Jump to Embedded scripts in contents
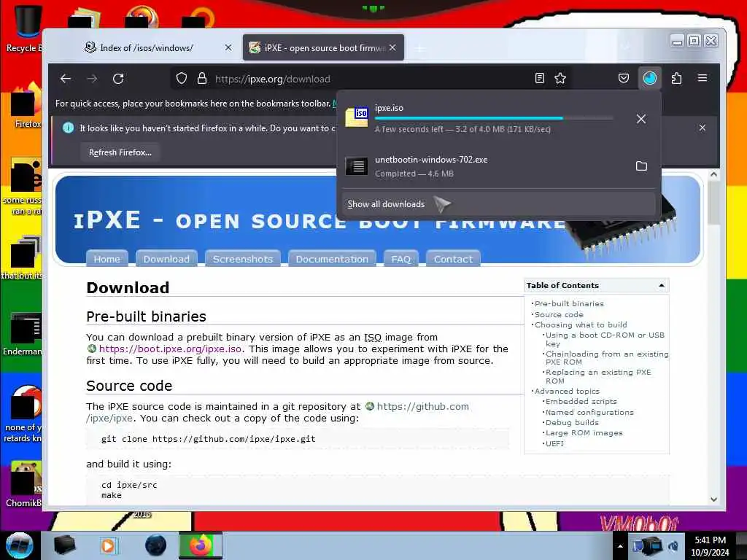 tap(581, 402)
